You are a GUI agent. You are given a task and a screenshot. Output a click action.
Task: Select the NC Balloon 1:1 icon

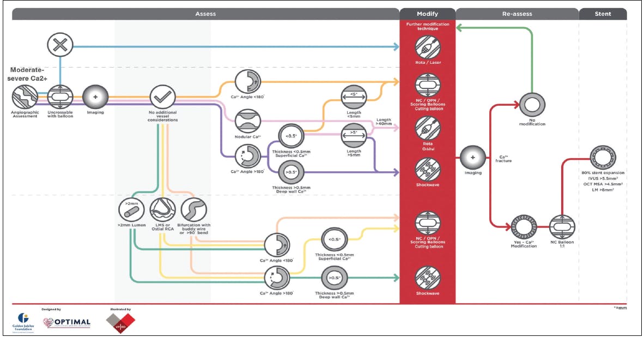click(562, 226)
